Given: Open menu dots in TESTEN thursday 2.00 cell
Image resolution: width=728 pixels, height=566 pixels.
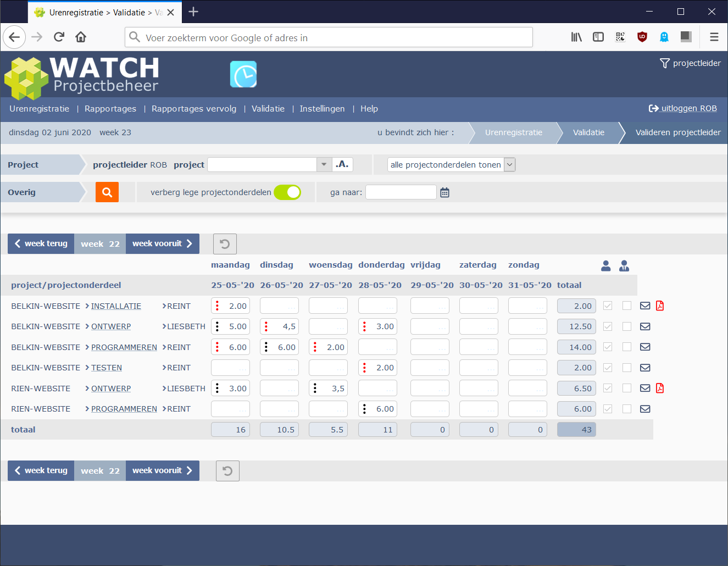Looking at the screenshot, I should (364, 368).
